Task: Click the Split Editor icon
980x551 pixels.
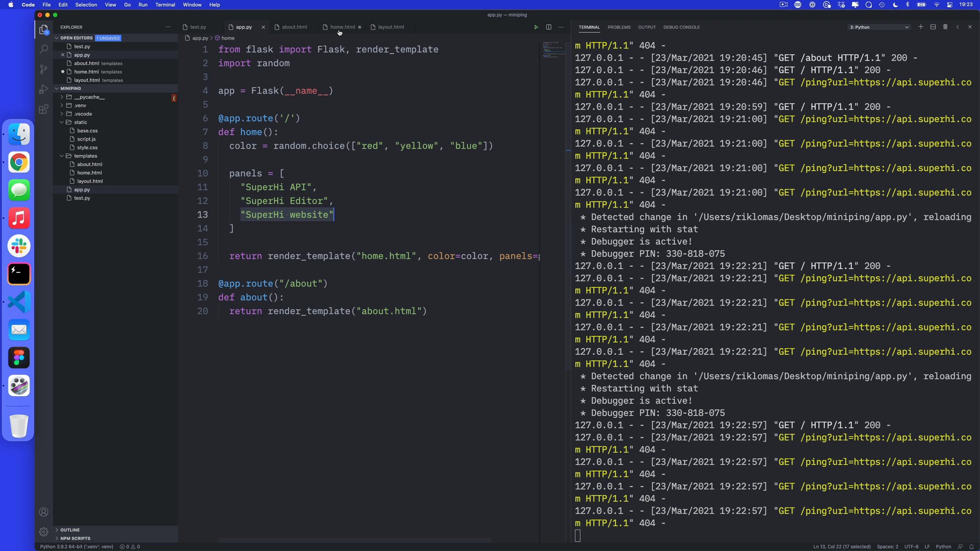Action: pos(548,27)
